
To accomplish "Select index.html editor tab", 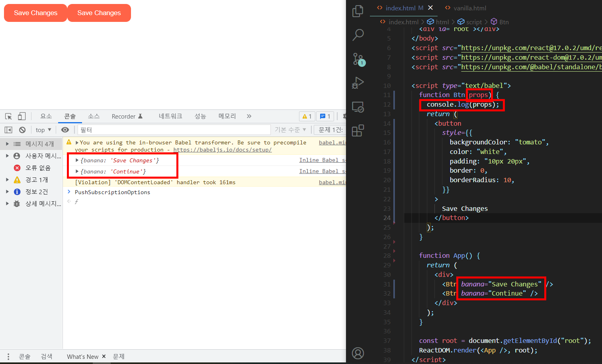I will tap(400, 8).
